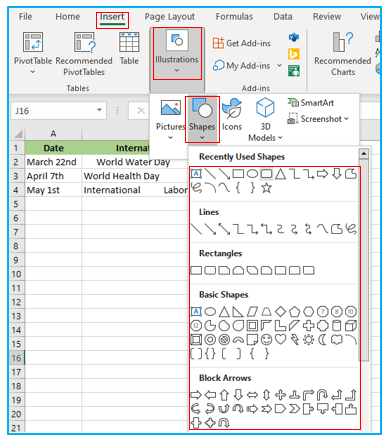Open the 3D Models dropdown
Screen dimensions: 389x442
click(x=280, y=138)
